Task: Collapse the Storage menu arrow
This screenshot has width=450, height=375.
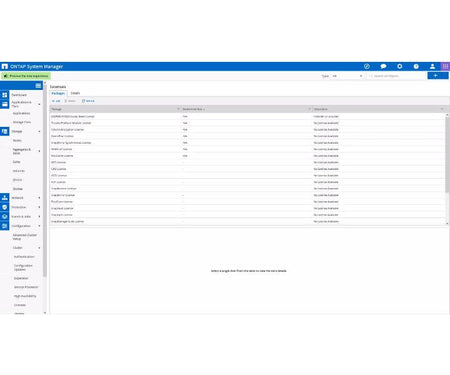Action: pos(39,131)
